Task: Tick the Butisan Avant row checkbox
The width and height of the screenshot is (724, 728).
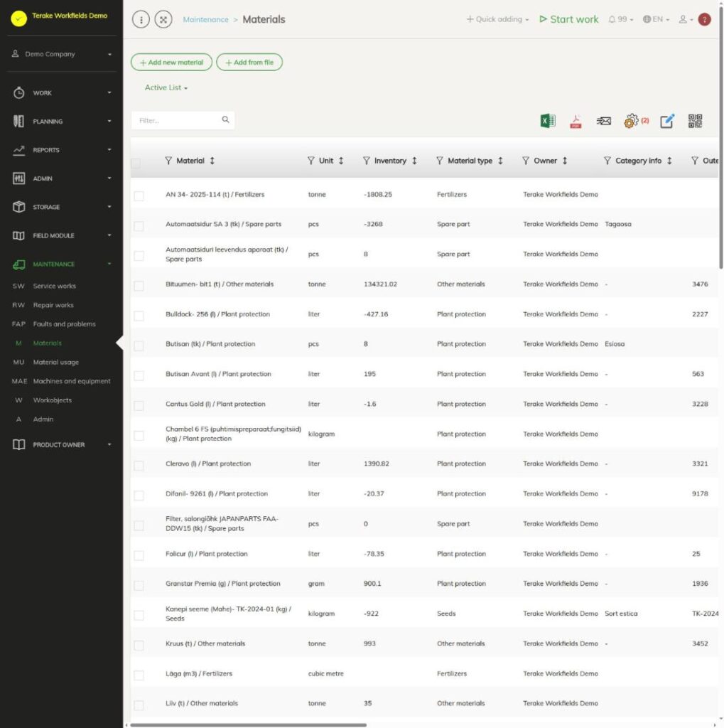Action: click(x=139, y=375)
